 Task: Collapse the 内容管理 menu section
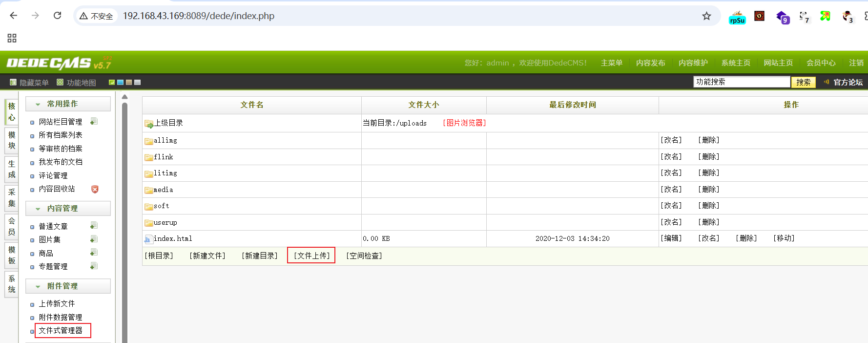click(38, 209)
